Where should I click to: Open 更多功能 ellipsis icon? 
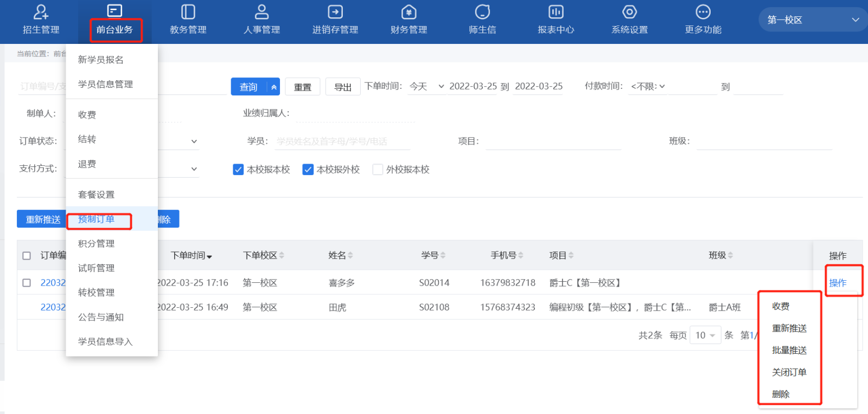[x=703, y=12]
